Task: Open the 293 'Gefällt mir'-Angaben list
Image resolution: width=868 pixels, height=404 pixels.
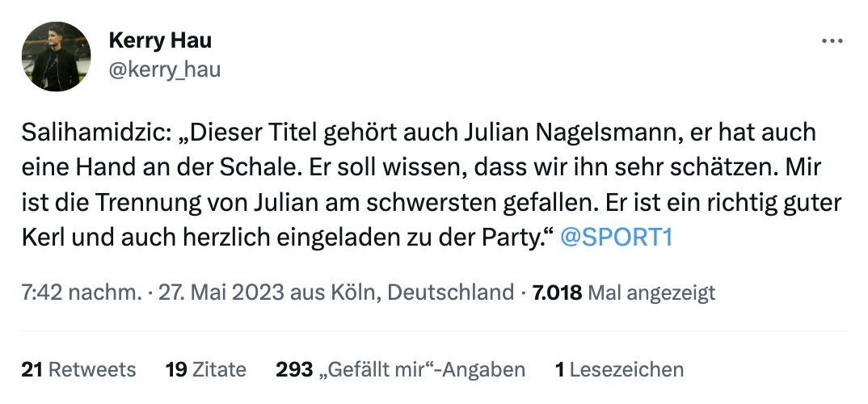Action: [400, 370]
